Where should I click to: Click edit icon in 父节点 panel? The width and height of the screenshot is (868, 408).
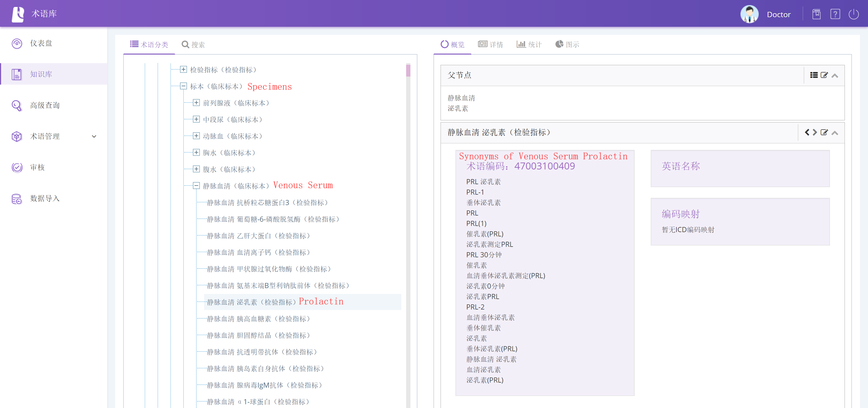[x=824, y=75]
